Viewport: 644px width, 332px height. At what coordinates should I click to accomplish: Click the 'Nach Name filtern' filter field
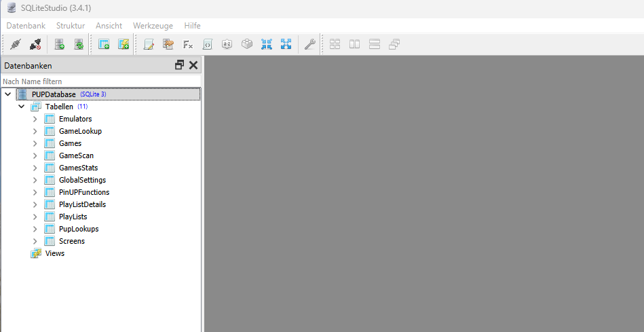(x=101, y=81)
